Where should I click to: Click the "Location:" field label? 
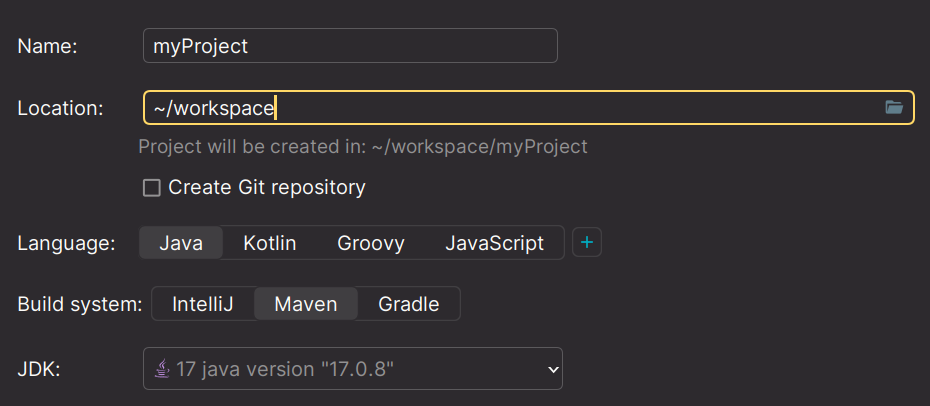pyautogui.click(x=61, y=108)
